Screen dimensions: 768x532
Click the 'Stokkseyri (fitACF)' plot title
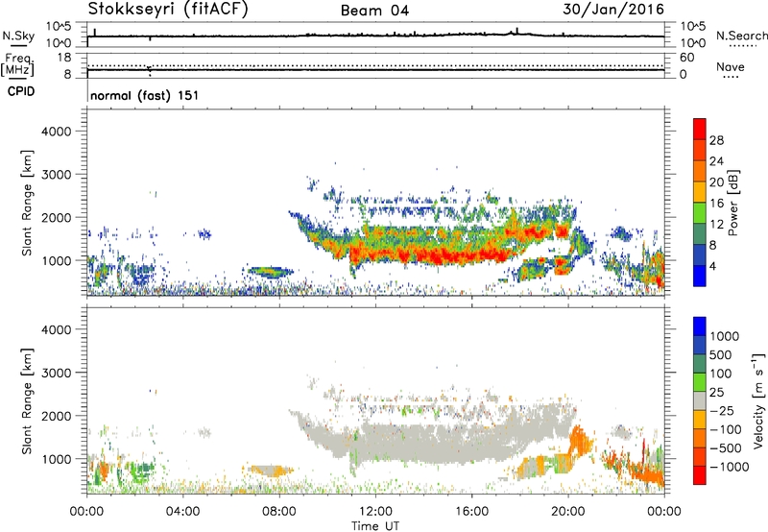[x=168, y=10]
